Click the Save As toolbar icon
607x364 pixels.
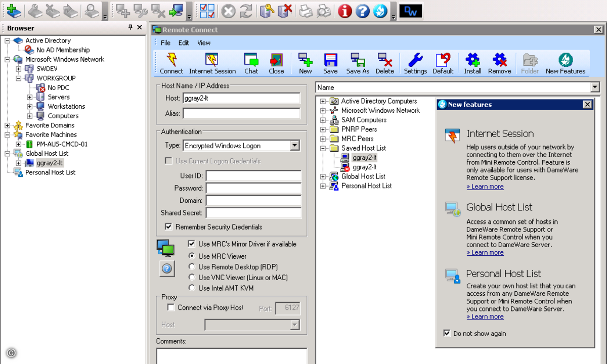pos(358,64)
